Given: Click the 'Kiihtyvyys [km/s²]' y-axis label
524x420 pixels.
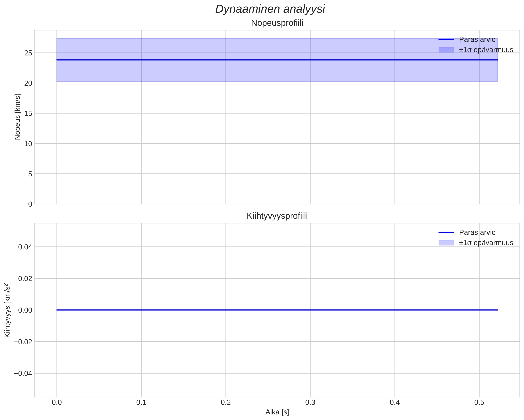Looking at the screenshot, I should 7,310.
